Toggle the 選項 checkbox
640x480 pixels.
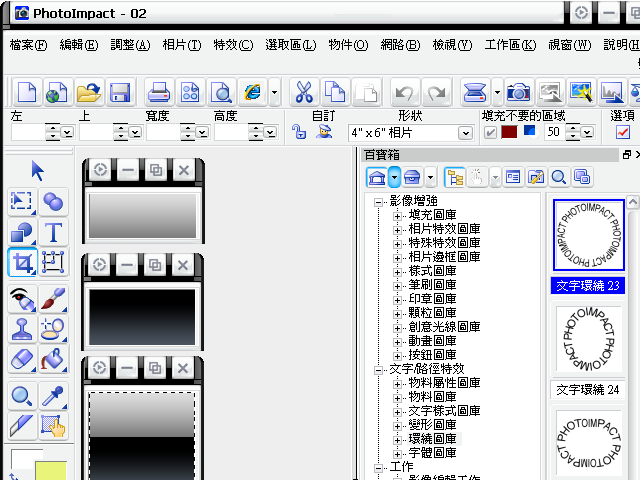623,132
